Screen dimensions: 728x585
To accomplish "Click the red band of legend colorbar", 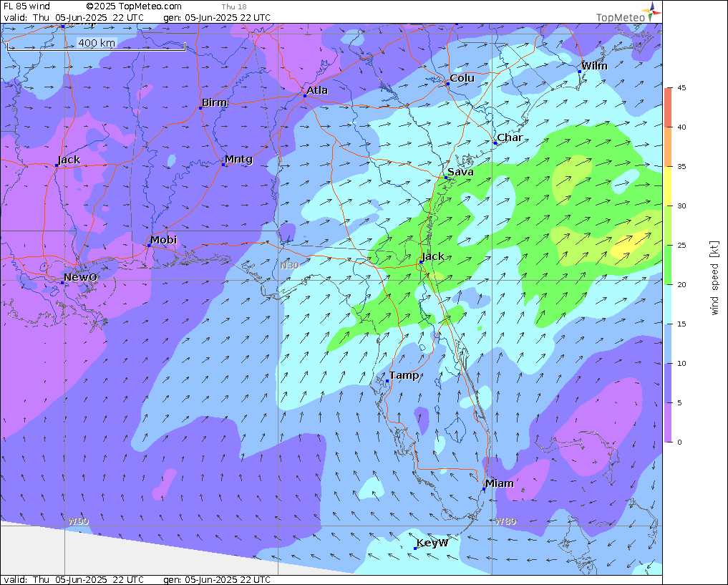I will pos(668,107).
